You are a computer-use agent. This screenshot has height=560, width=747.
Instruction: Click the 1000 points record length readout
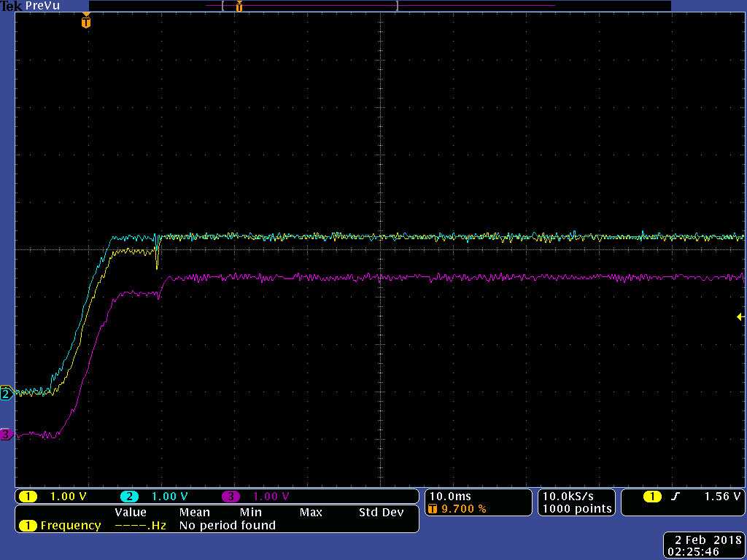coord(577,508)
